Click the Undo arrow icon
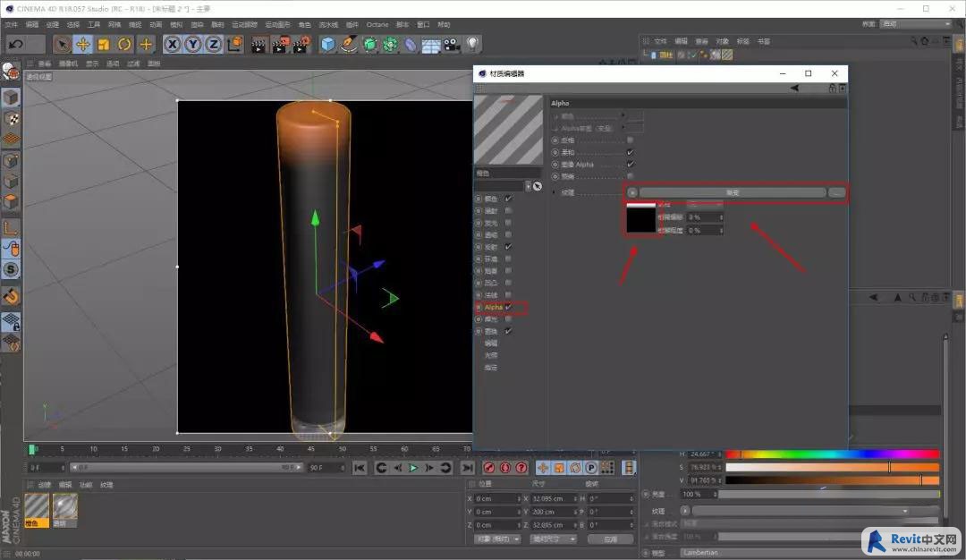The width and height of the screenshot is (966, 560). tap(16, 44)
